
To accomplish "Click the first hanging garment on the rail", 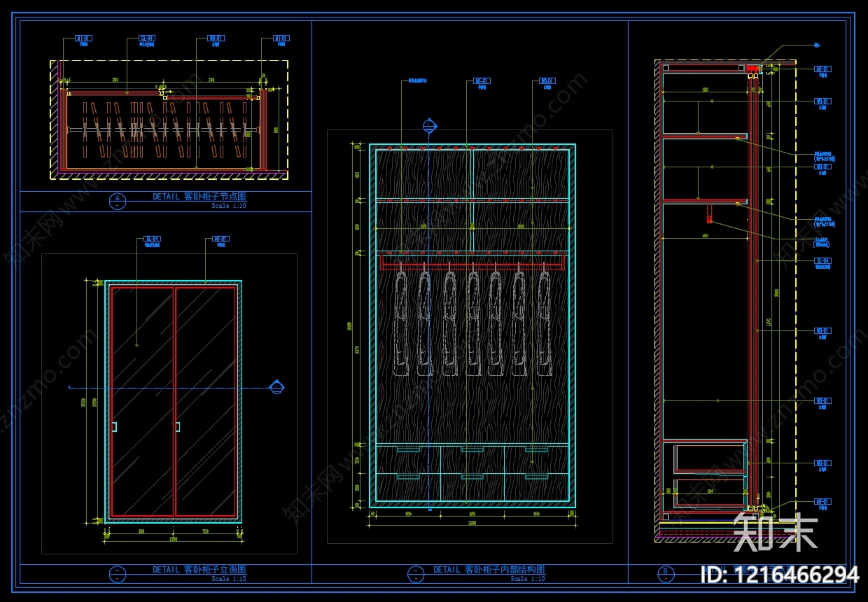I will click(402, 322).
